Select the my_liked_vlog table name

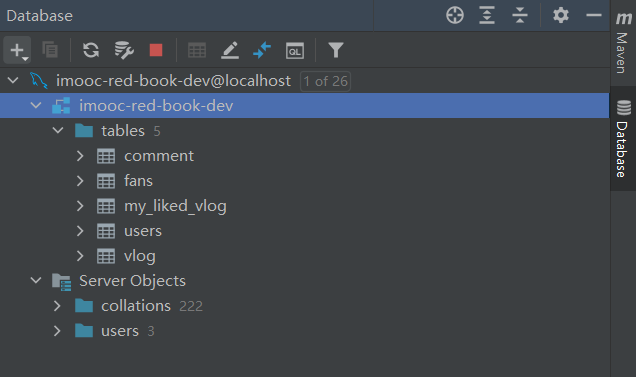coord(175,206)
